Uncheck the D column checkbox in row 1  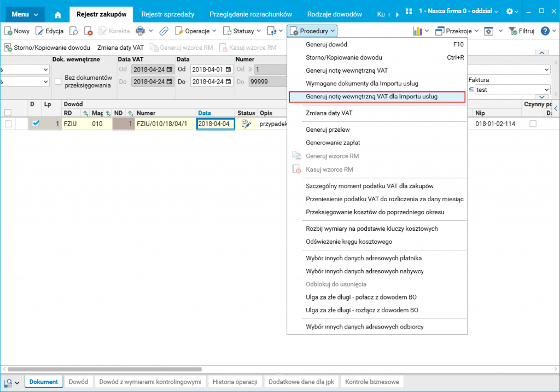click(x=36, y=124)
